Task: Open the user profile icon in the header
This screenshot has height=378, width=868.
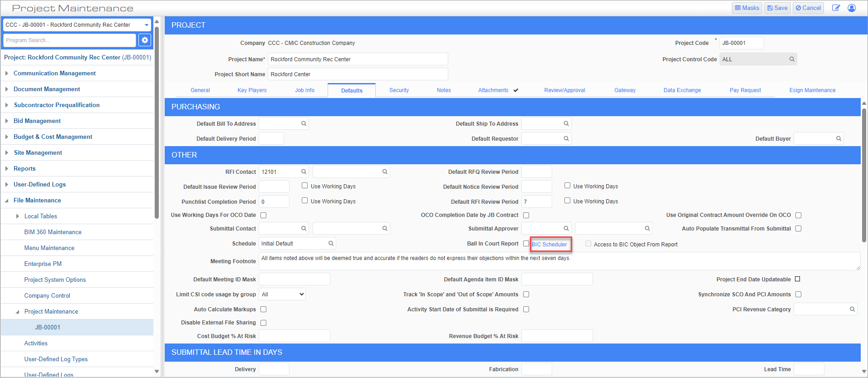Action: [x=852, y=8]
